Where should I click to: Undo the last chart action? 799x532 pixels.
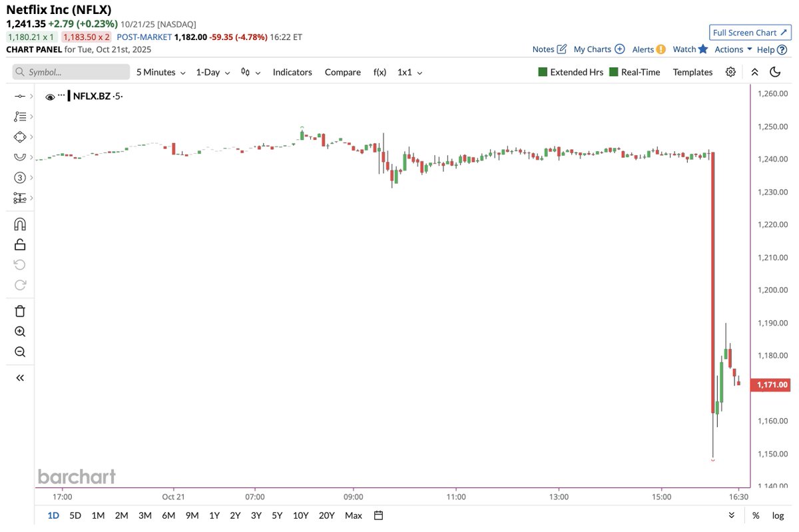tap(20, 264)
